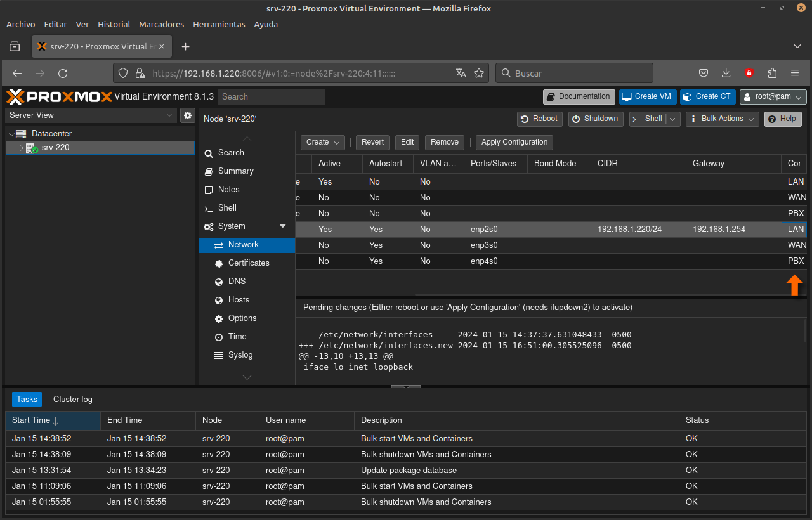
Task: Click the Proxmox logo
Action: click(x=60, y=96)
